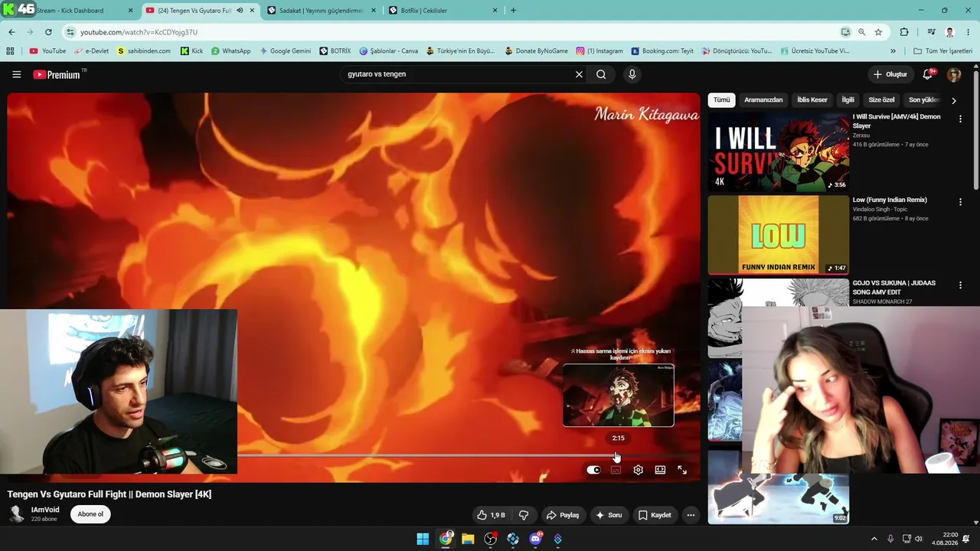Subscribe with the Abone ol button
980x551 pixels.
[x=90, y=514]
